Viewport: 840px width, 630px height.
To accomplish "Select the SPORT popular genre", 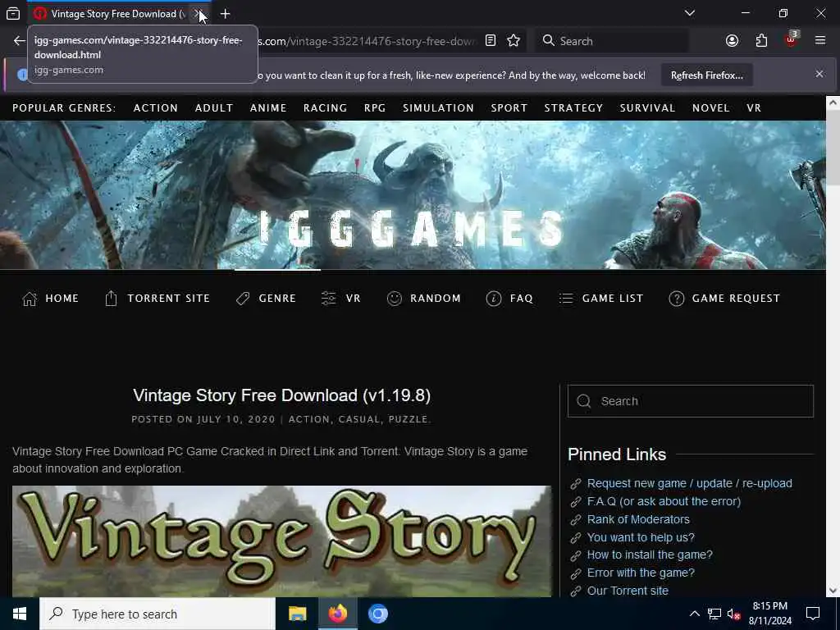I will coord(509,107).
